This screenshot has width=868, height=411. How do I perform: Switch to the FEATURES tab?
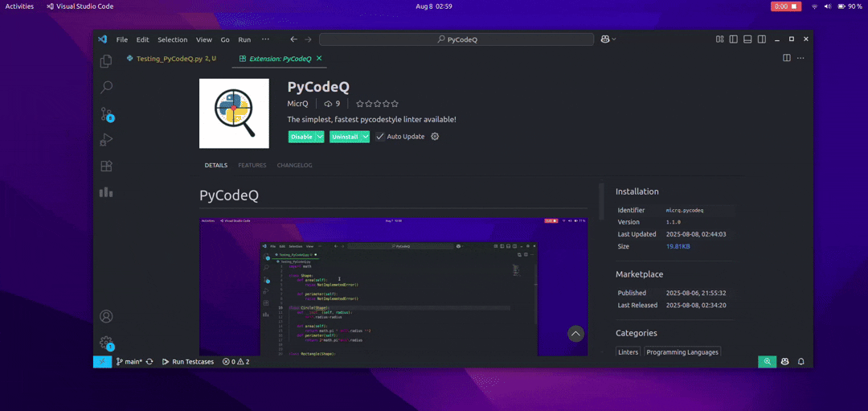click(x=252, y=165)
